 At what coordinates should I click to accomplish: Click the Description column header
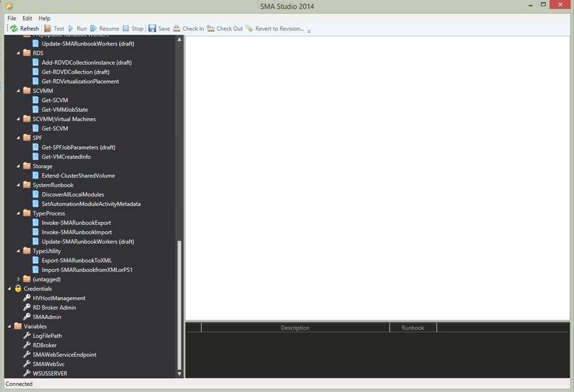click(295, 327)
